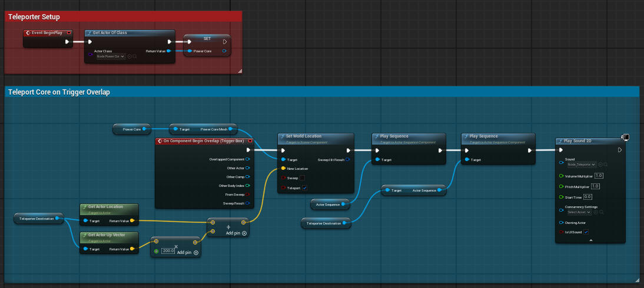Click the Event BeginPlay delegate pin

tap(69, 33)
